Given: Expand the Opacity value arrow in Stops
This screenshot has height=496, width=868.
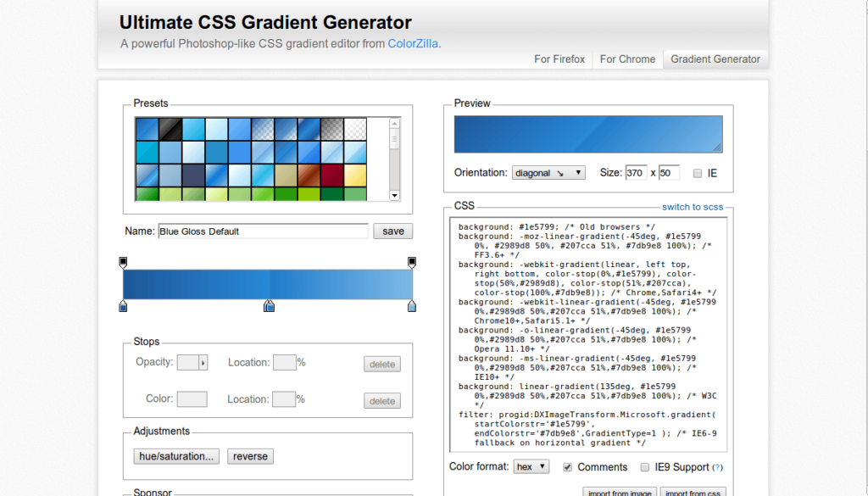Looking at the screenshot, I should [203, 363].
